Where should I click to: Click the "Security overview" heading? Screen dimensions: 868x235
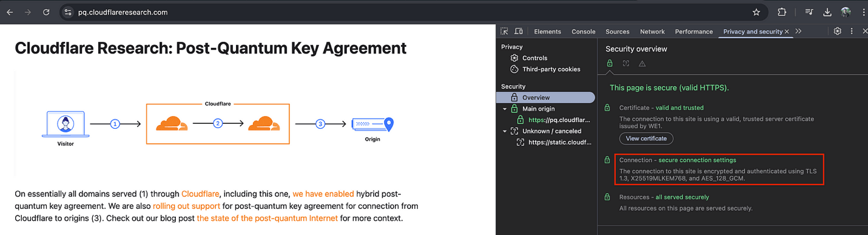click(636, 49)
